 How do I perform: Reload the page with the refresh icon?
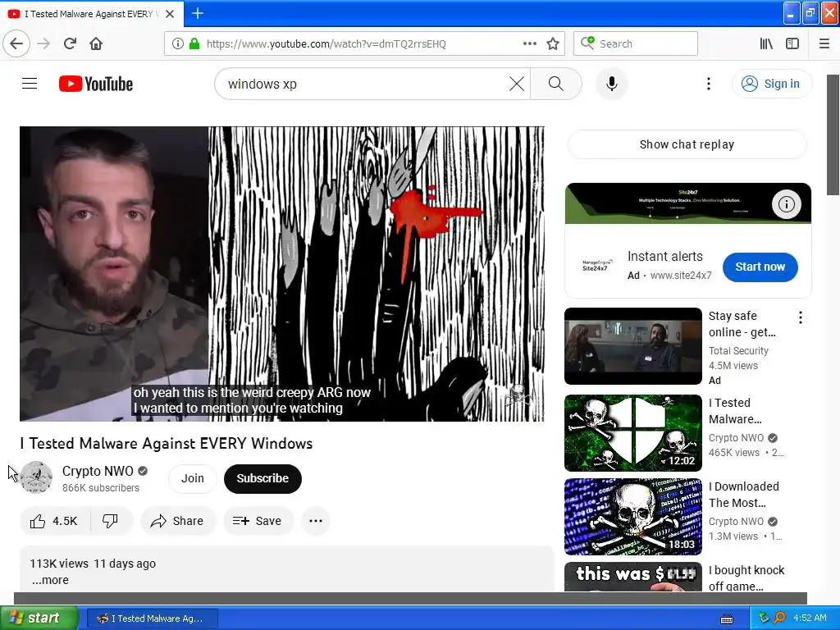tap(70, 43)
